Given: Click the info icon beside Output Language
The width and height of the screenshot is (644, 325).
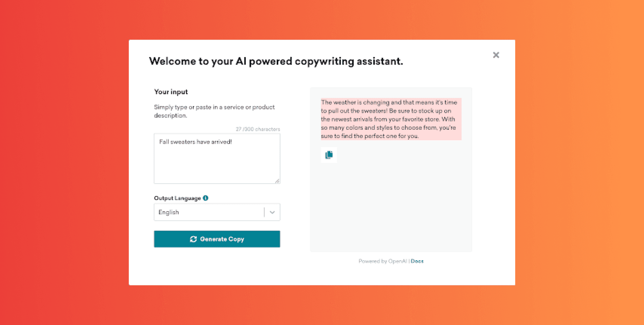Looking at the screenshot, I should tap(206, 198).
